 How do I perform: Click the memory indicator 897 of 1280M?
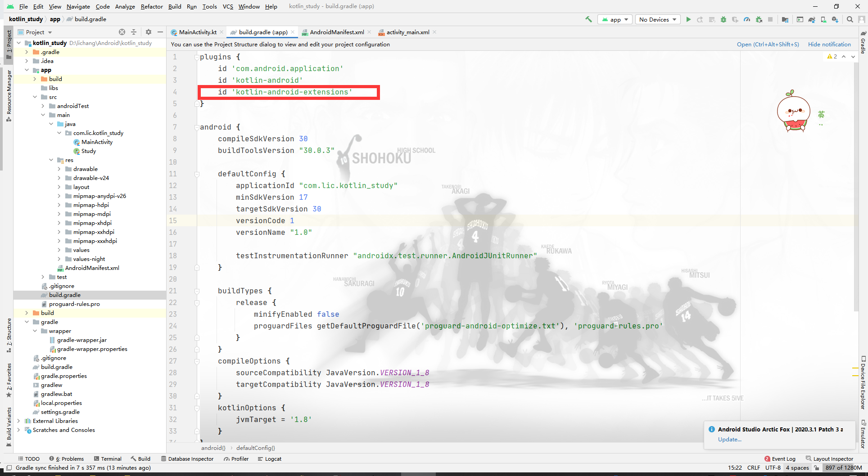843,468
